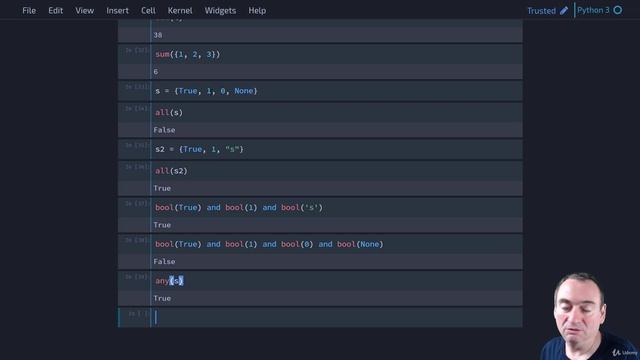Click the True output under bool('s') cell
Viewport: 640px width, 360px height.
(162, 225)
